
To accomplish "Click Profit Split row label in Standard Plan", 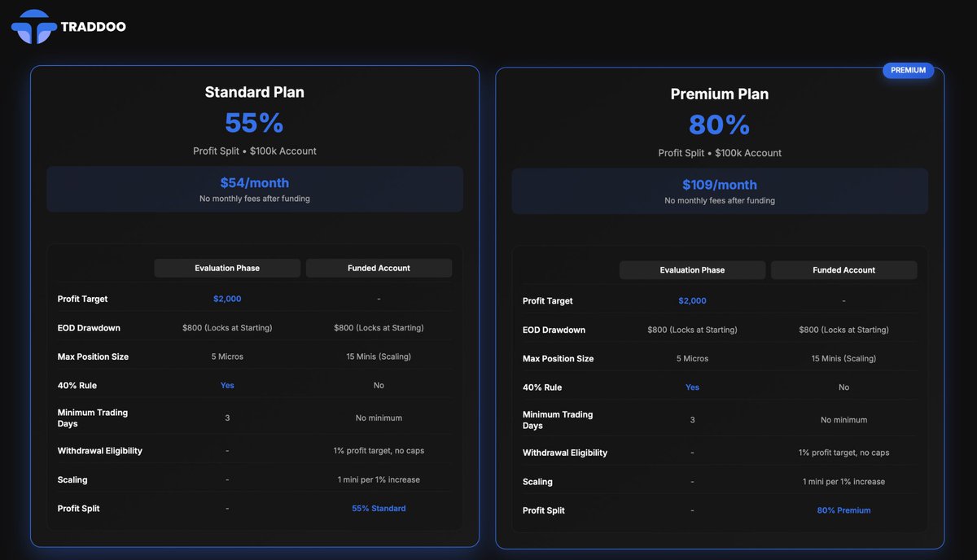I will click(78, 508).
